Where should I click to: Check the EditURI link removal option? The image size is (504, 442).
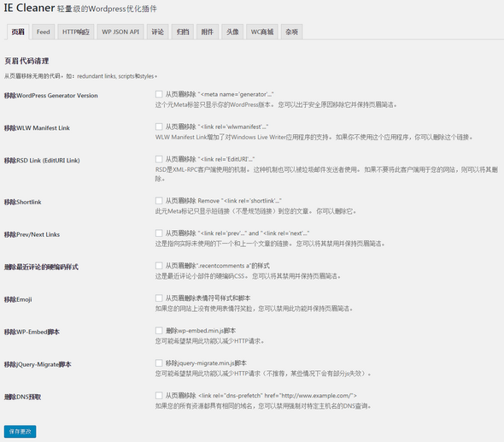point(159,159)
